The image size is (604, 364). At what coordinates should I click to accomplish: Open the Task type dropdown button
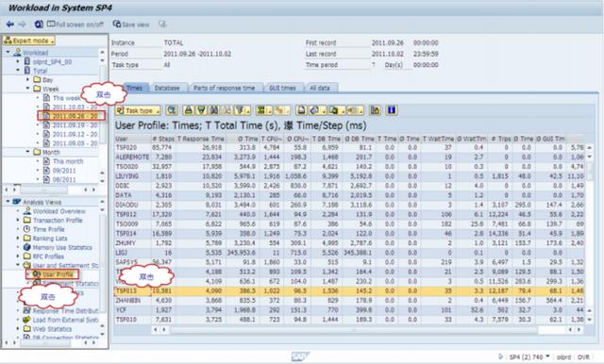pos(138,110)
